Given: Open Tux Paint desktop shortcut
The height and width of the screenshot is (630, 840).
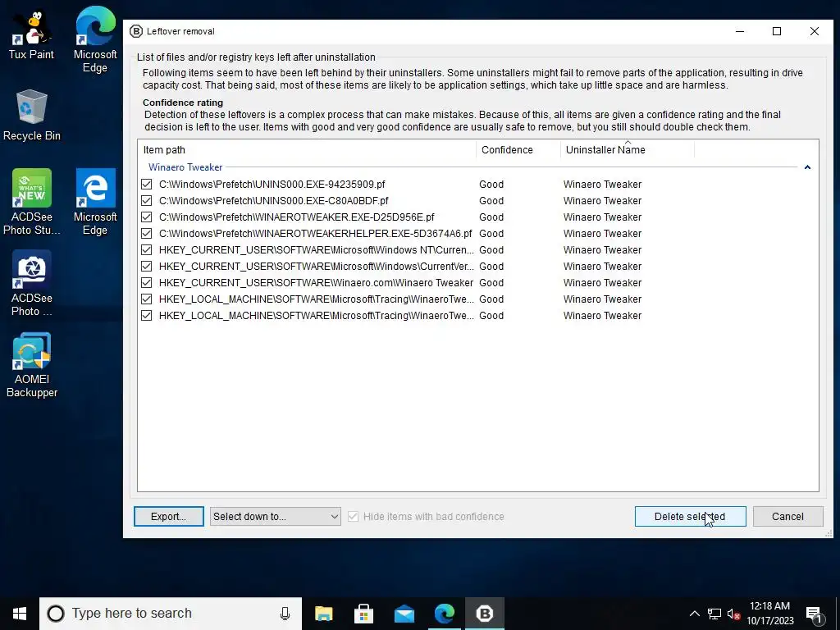Looking at the screenshot, I should click(32, 34).
